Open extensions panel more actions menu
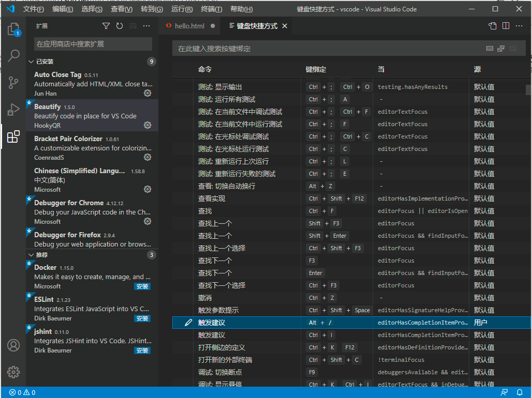Viewport: 532px width, 398px height. tap(146, 26)
